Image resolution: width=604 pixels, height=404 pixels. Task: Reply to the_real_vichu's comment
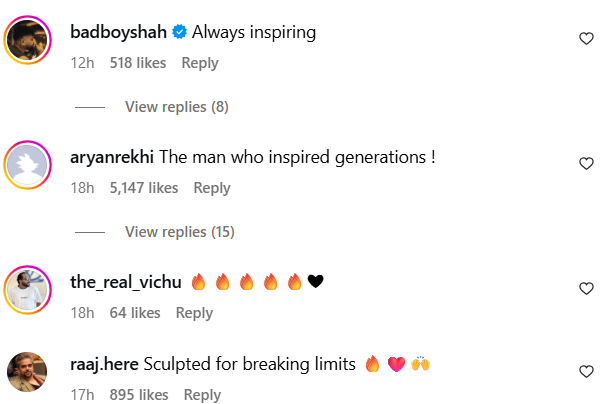coord(194,313)
